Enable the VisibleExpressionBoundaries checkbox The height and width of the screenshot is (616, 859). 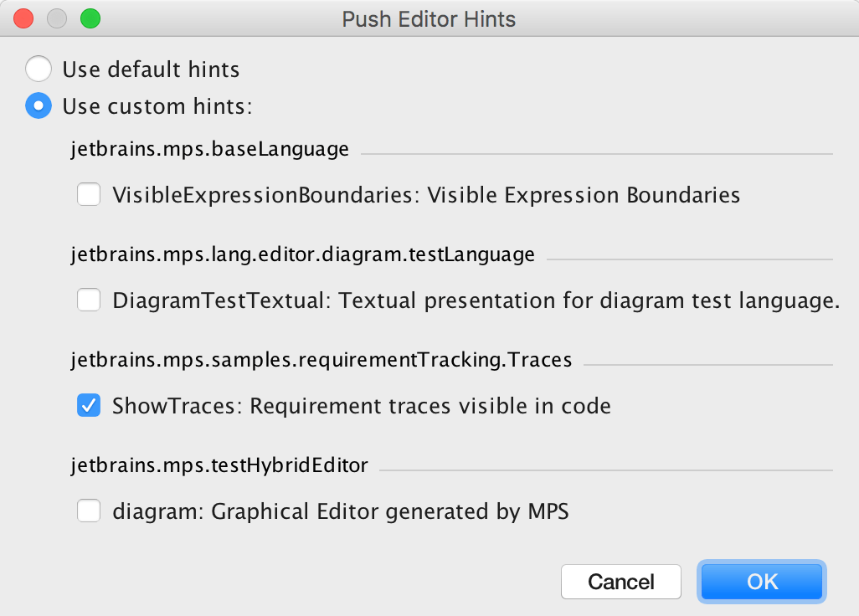(89, 195)
